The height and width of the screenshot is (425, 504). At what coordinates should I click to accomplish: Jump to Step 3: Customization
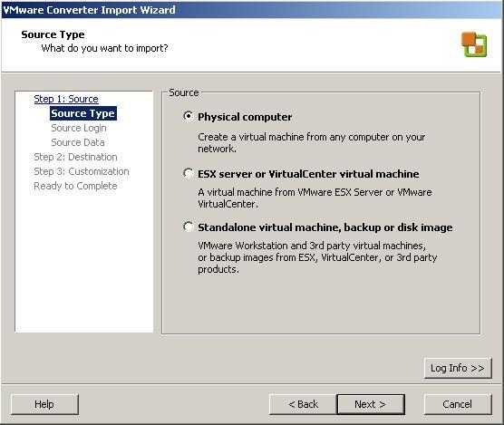pyautogui.click(x=82, y=171)
